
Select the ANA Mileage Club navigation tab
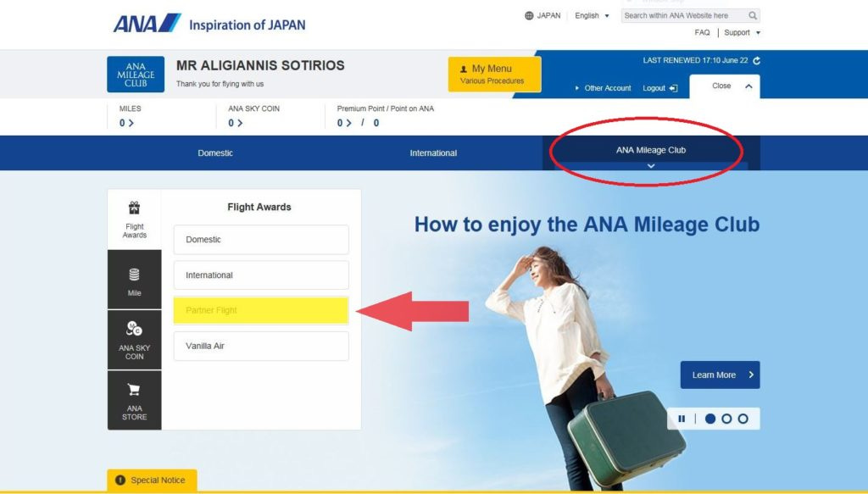(651, 153)
